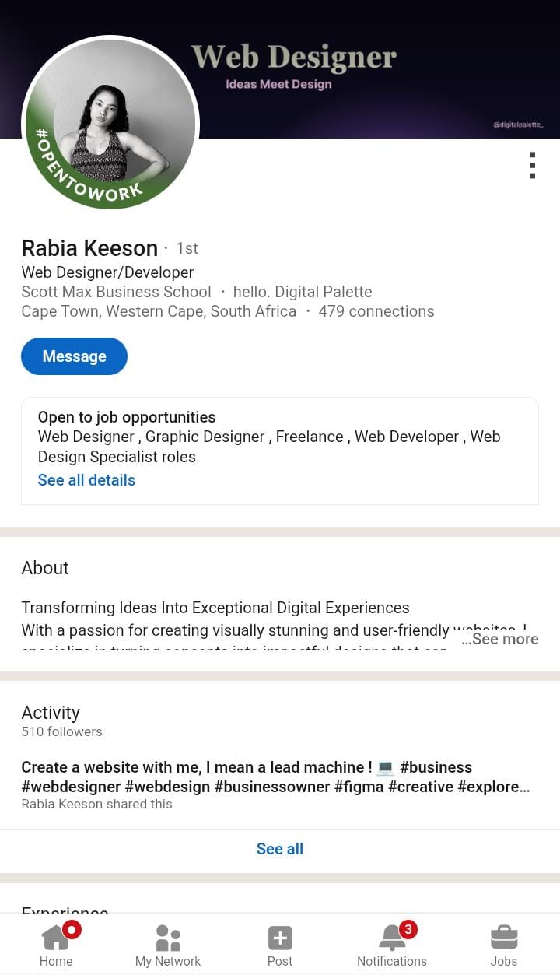Open the shared post about creating a website
This screenshot has height=975, width=560.
[275, 777]
